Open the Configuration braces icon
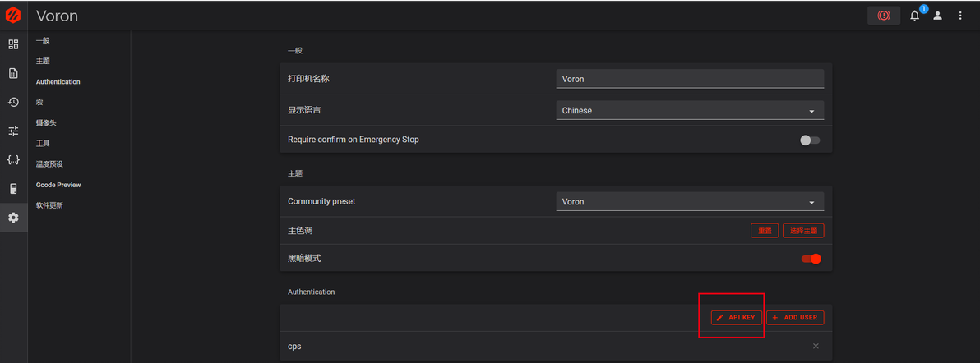The image size is (980, 363). [13, 160]
